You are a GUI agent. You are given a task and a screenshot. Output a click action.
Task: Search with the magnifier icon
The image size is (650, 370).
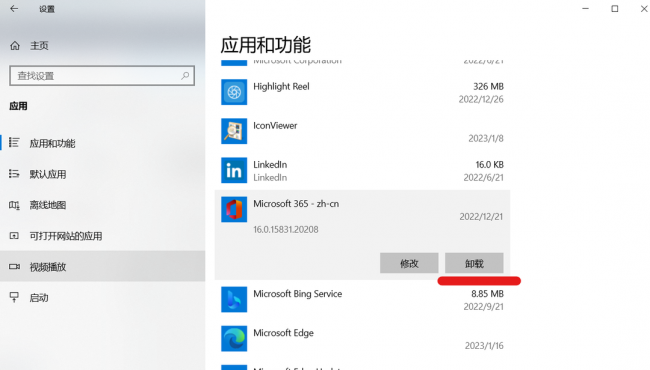185,75
